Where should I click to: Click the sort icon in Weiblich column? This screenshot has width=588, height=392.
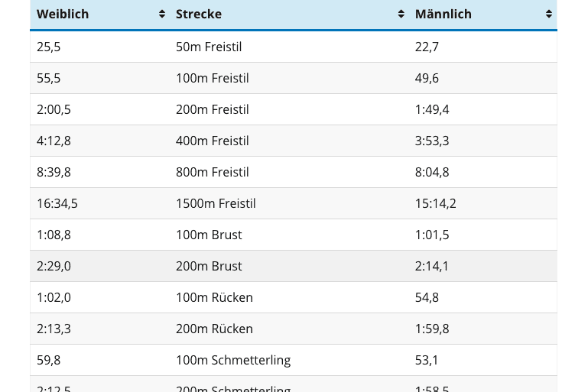pos(162,15)
